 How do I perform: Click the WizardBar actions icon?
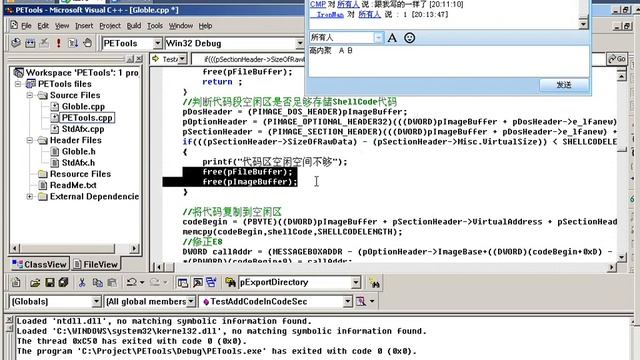(x=361, y=302)
